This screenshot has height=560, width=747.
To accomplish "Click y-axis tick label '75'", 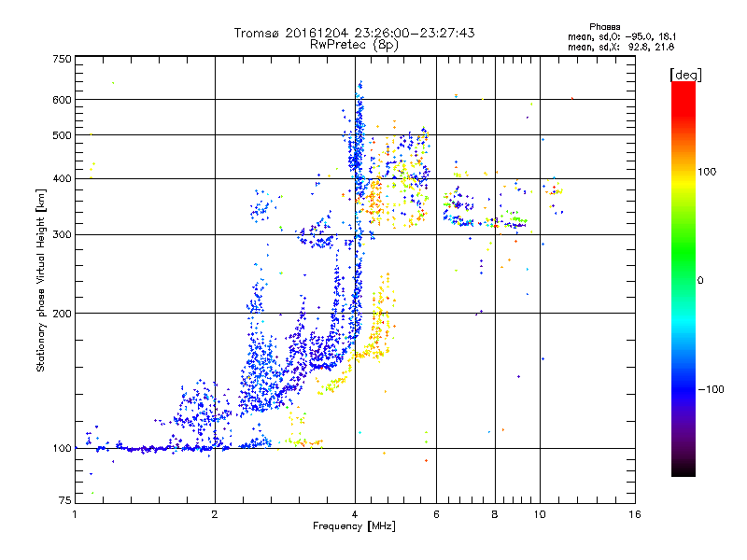I will pyautogui.click(x=65, y=500).
